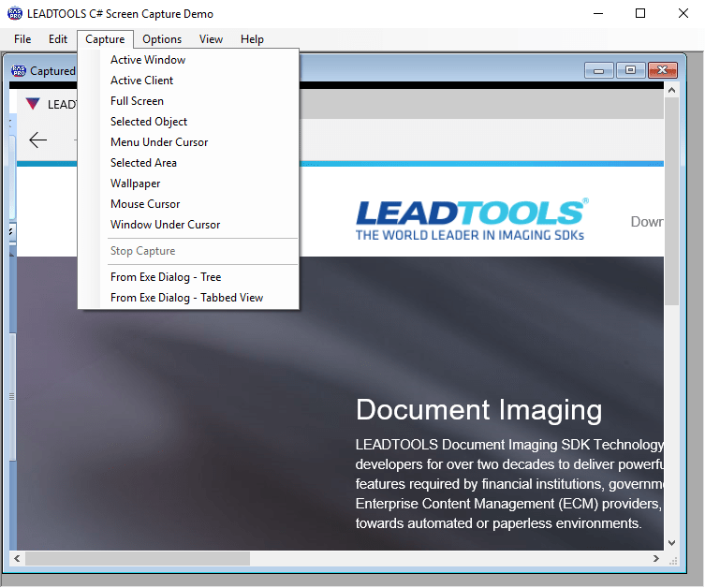Maximize the main LEADTOOLS demo window
705x588 pixels.
640,13
